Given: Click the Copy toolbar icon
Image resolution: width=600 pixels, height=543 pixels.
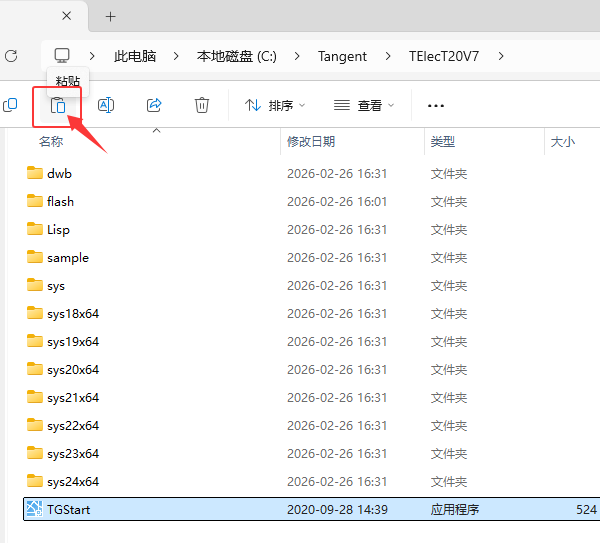Looking at the screenshot, I should 10,105.
